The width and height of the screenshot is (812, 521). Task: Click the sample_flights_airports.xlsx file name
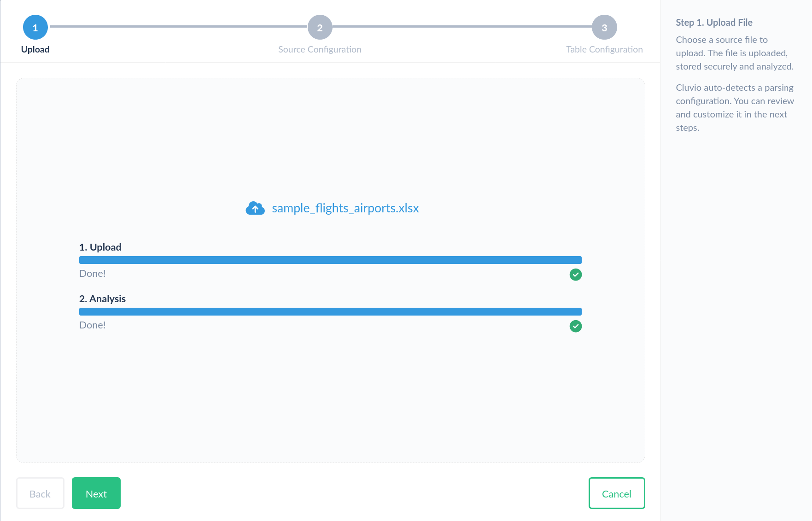coord(345,208)
